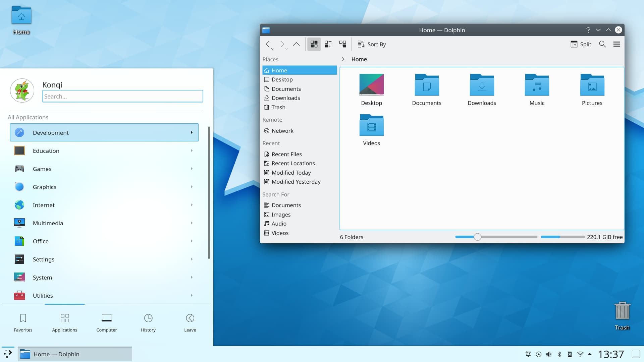The image size is (644, 362).
Task: Select the Icons view mode in Dolphin
Action: [x=314, y=44]
